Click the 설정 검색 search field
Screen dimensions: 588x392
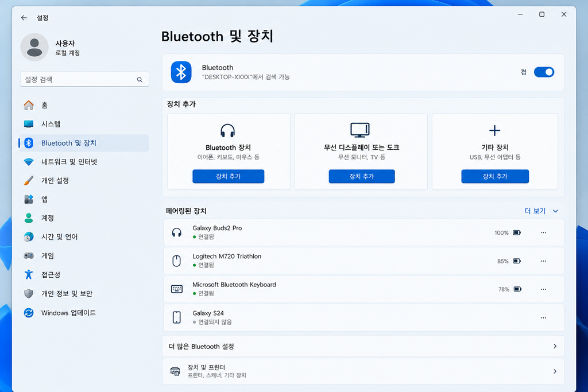coord(84,79)
